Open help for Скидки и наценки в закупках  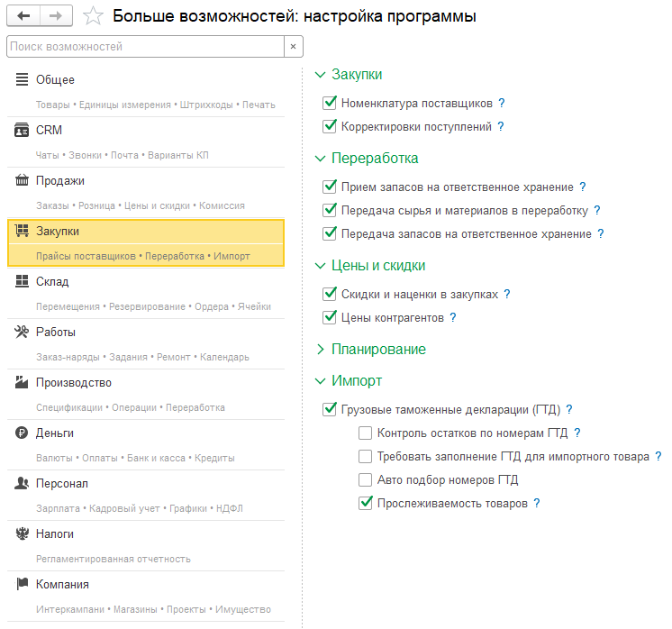pyautogui.click(x=507, y=294)
